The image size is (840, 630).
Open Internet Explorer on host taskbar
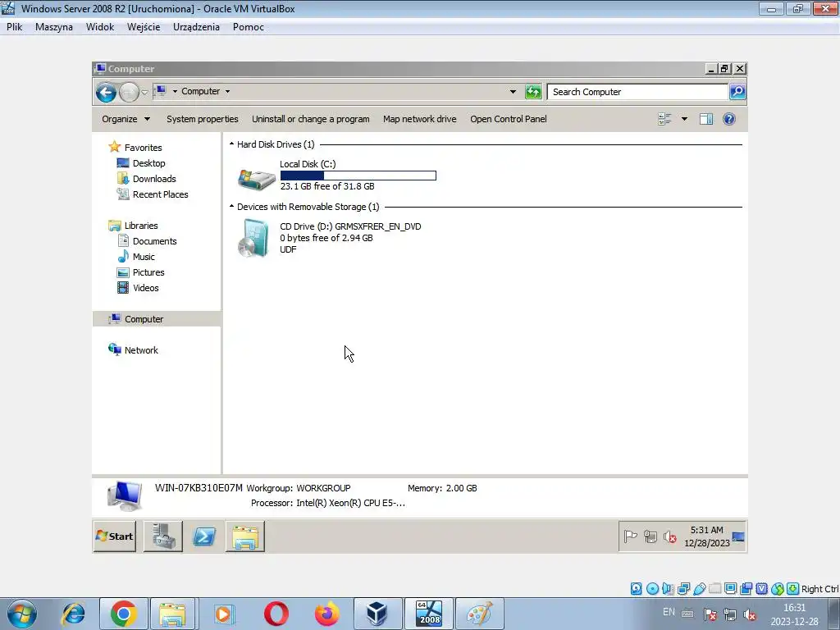[73, 614]
